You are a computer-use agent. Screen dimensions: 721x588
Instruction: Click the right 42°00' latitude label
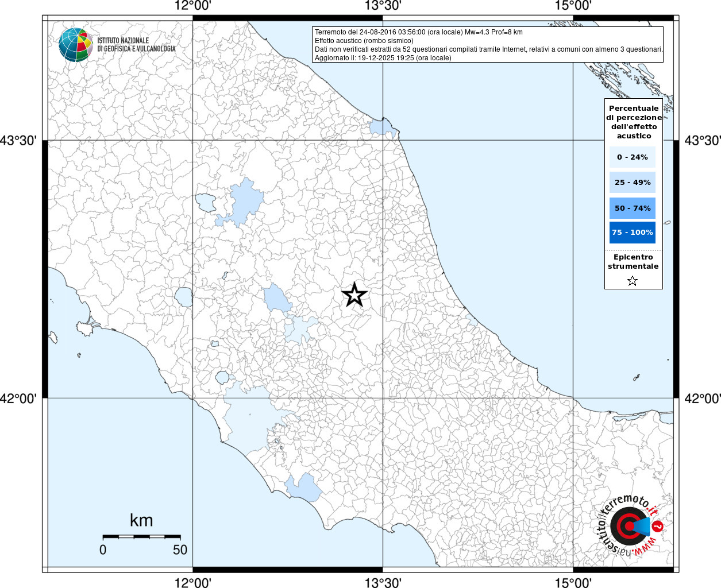[x=702, y=398]
